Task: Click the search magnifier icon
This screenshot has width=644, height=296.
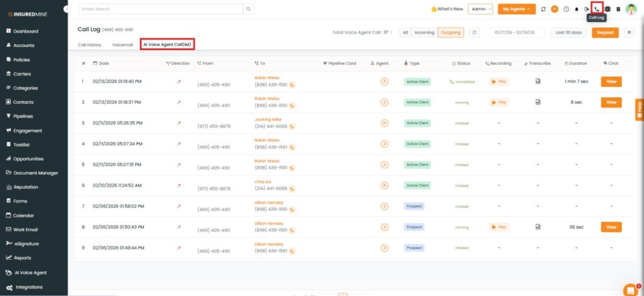Action: (x=249, y=9)
